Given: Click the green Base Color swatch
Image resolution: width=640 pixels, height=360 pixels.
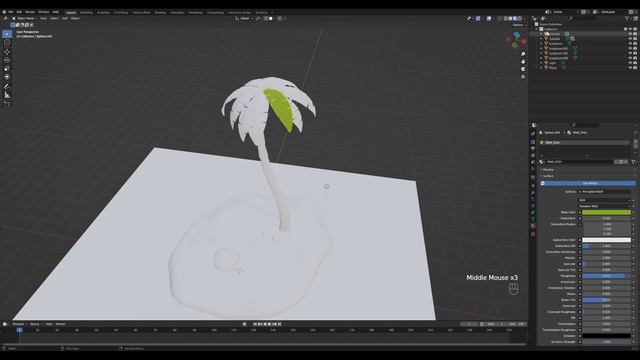Looking at the screenshot, I should (607, 212).
